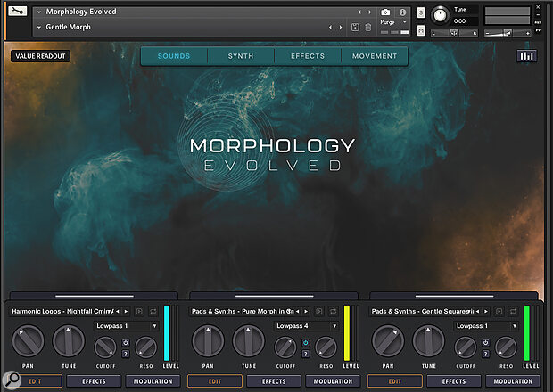
Task: Click the cyan LEVEL meter on Harmonic Loops layer
Action: point(167,333)
